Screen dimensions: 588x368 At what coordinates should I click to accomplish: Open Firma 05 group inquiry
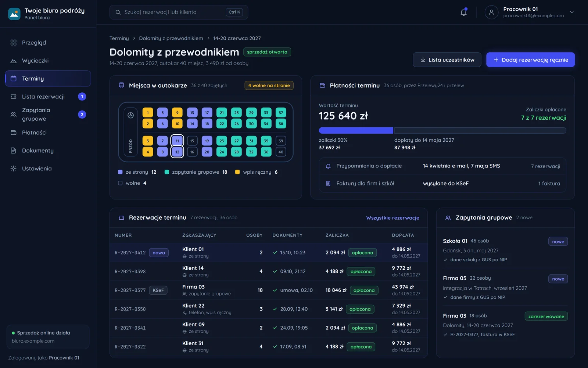click(505, 287)
